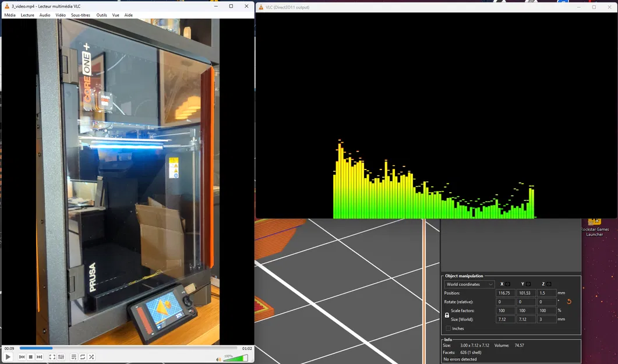The image size is (618, 364).
Task: Click the spectrum visualization in Direct3D11 window
Action: click(433, 179)
